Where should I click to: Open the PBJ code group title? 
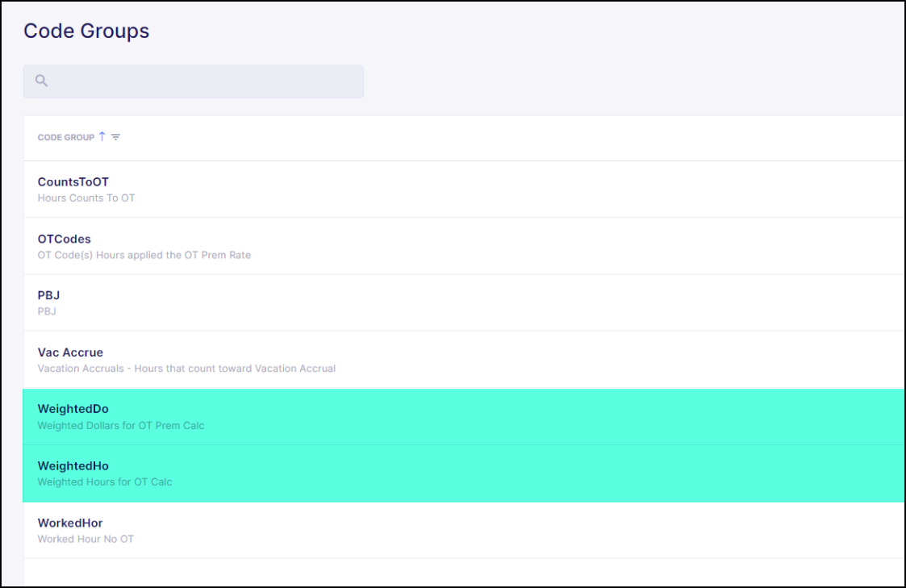pos(48,296)
